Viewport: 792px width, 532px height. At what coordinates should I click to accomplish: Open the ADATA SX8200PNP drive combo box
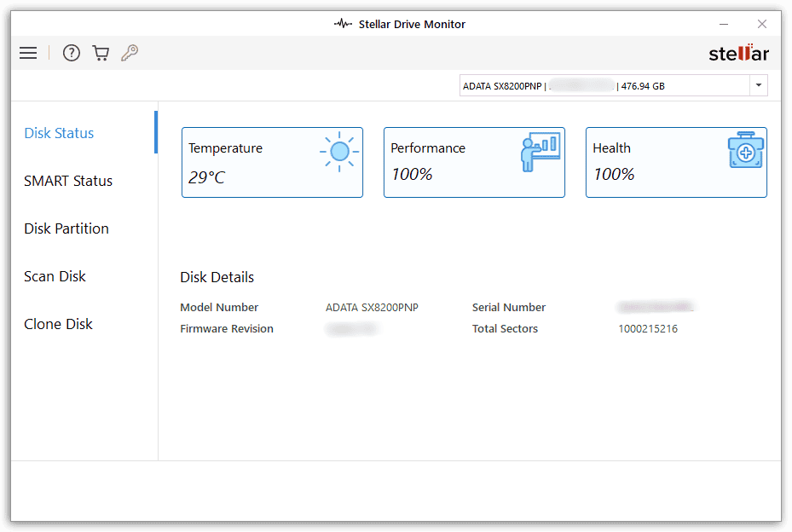click(x=613, y=85)
